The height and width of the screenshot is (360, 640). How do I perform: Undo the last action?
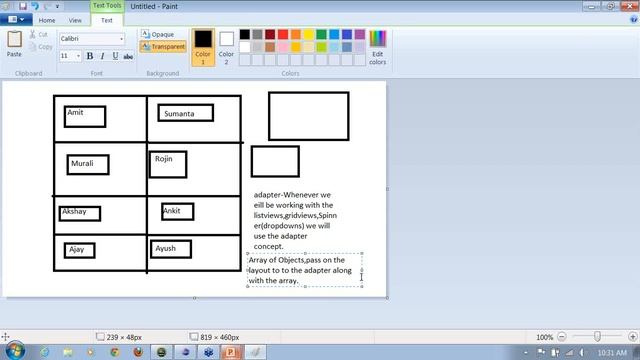click(x=35, y=6)
